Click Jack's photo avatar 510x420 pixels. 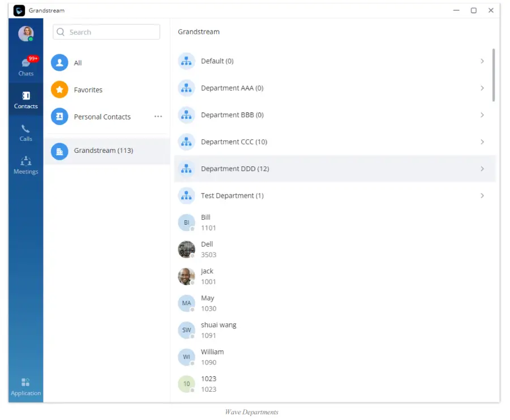pos(186,277)
